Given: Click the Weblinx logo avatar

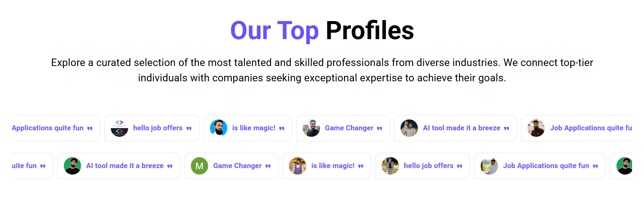Looking at the screenshot, I should point(120,128).
